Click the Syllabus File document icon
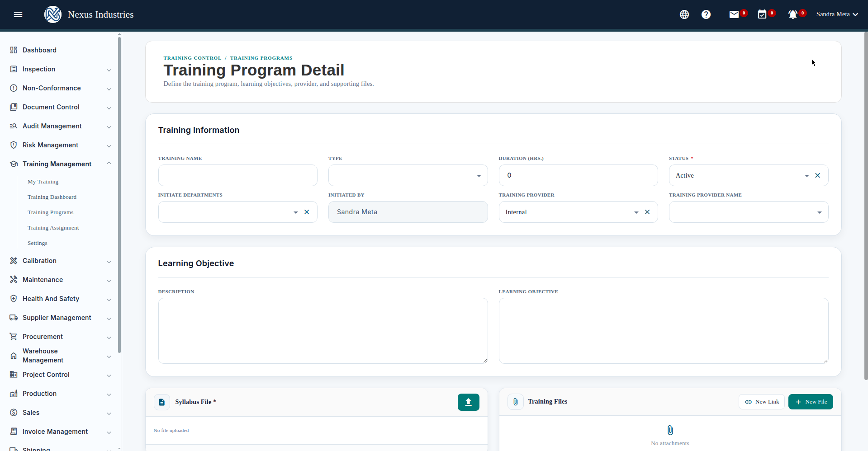868x451 pixels. 161,402
